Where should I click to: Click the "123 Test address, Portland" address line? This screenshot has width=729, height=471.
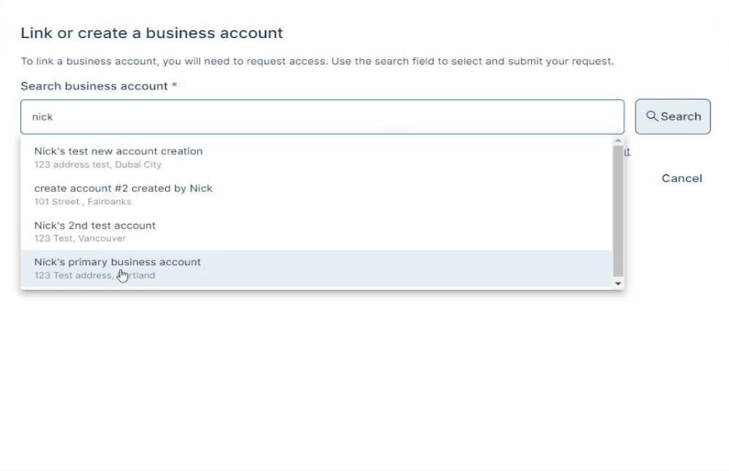pyautogui.click(x=94, y=276)
